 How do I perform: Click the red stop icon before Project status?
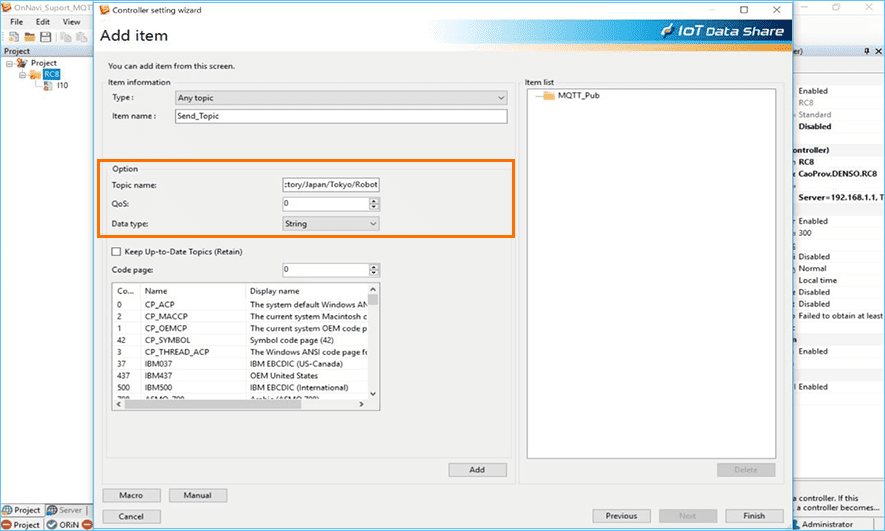tap(7, 524)
